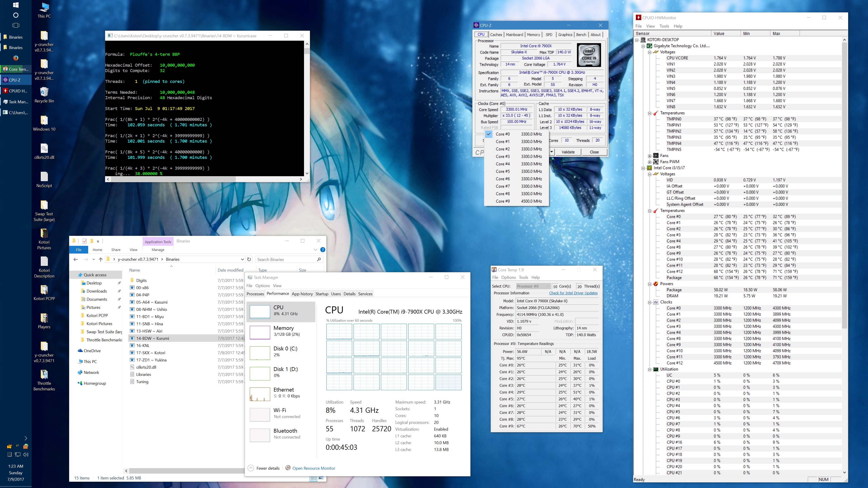The width and height of the screenshot is (868, 488).
Task: Click the Validate button in CPU-Z
Action: point(568,152)
